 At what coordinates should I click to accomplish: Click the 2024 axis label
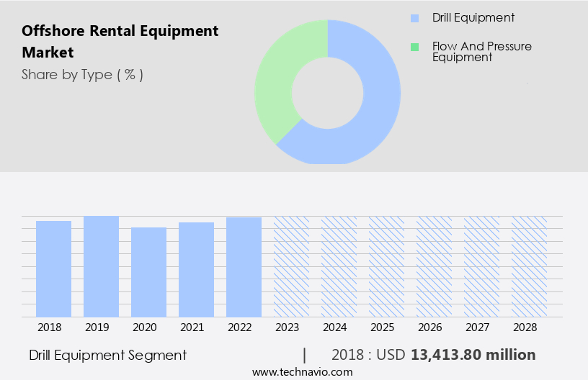tap(335, 327)
